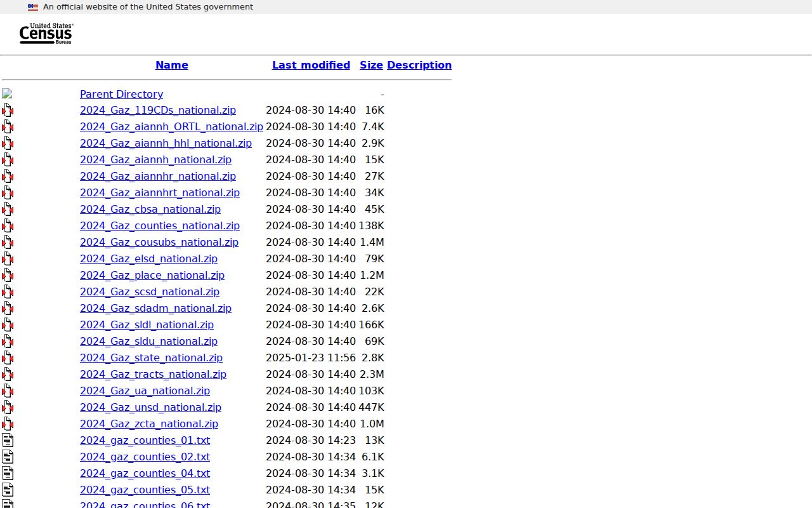812x508 pixels.
Task: Download the 2024_Gaz_state_national.zip file
Action: (x=151, y=358)
